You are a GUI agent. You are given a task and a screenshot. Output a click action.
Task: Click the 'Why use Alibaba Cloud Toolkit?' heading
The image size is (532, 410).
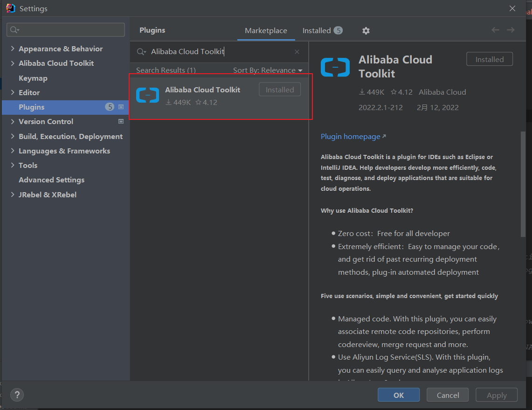[x=367, y=210]
